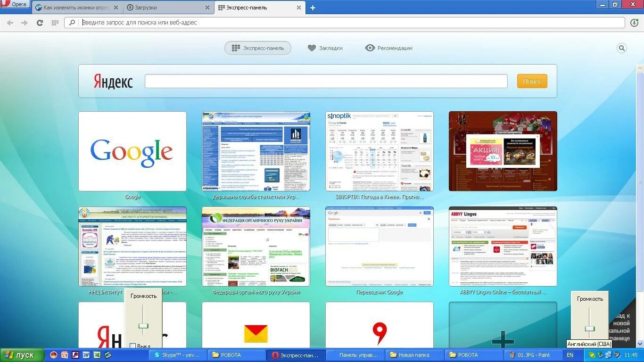Click the Яндекс search input field

click(x=326, y=81)
